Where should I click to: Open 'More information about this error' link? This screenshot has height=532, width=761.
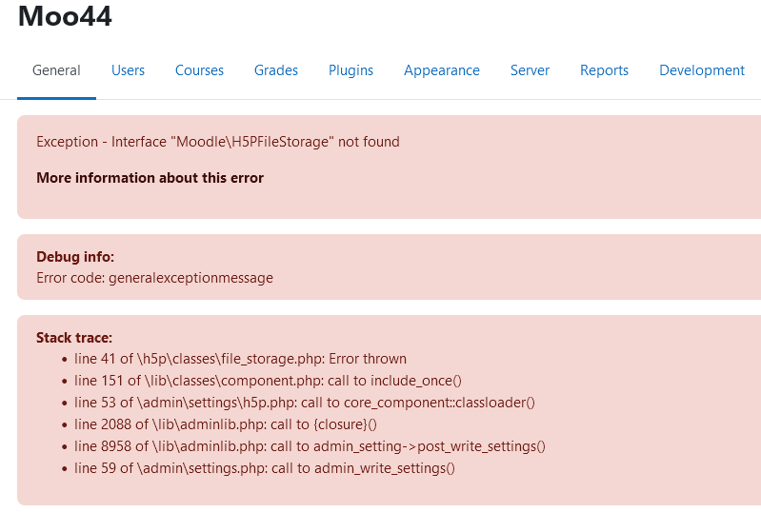pyautogui.click(x=150, y=178)
